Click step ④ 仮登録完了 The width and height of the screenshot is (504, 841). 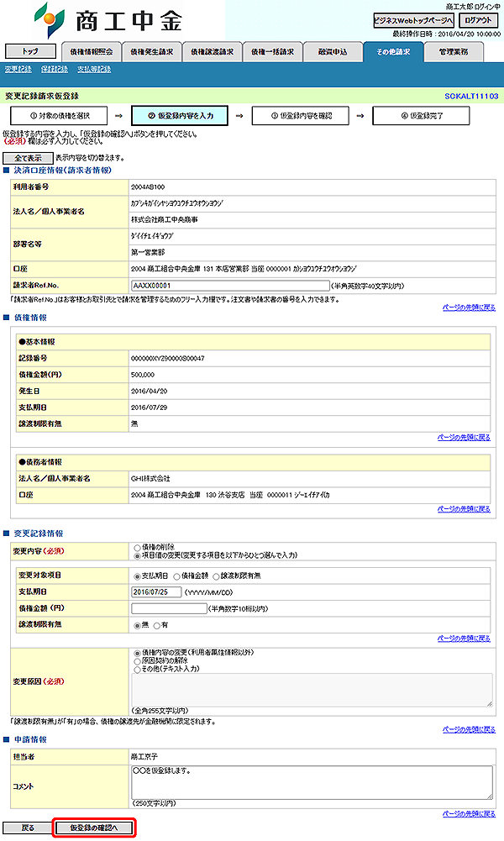coord(421,116)
